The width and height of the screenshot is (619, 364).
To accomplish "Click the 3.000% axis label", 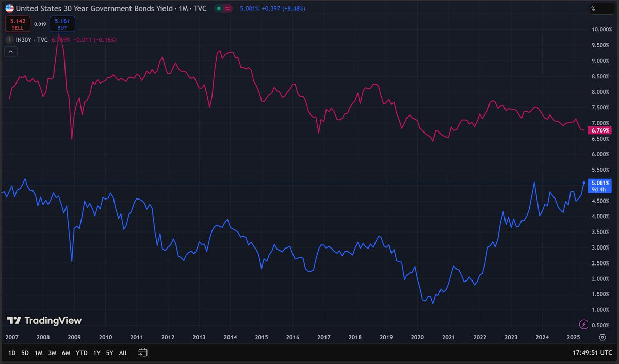I will point(601,247).
